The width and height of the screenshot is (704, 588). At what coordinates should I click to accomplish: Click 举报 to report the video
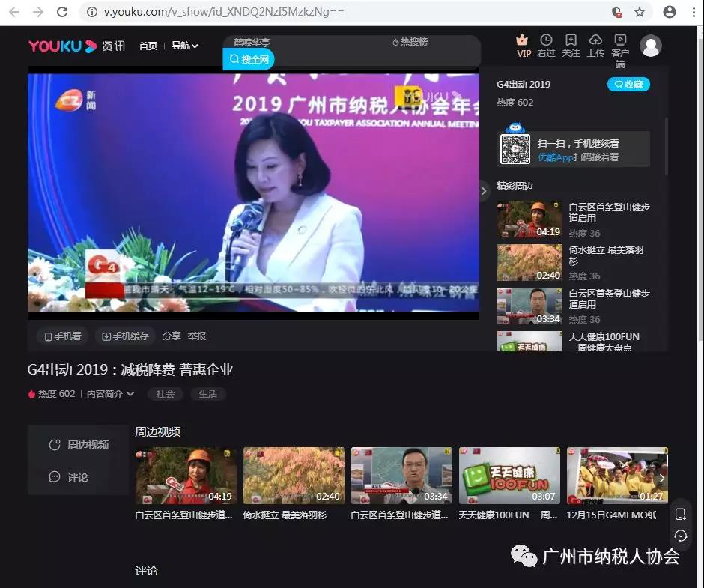click(x=197, y=336)
